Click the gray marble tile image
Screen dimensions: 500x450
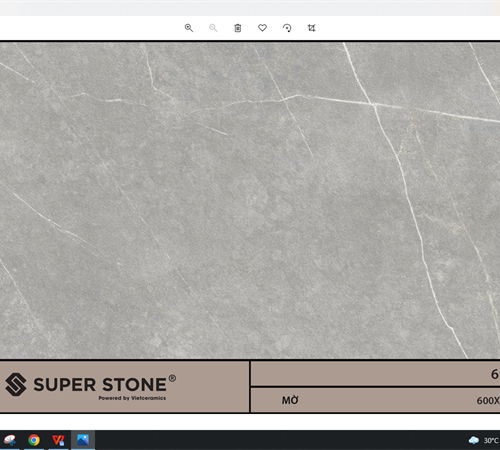(250, 200)
